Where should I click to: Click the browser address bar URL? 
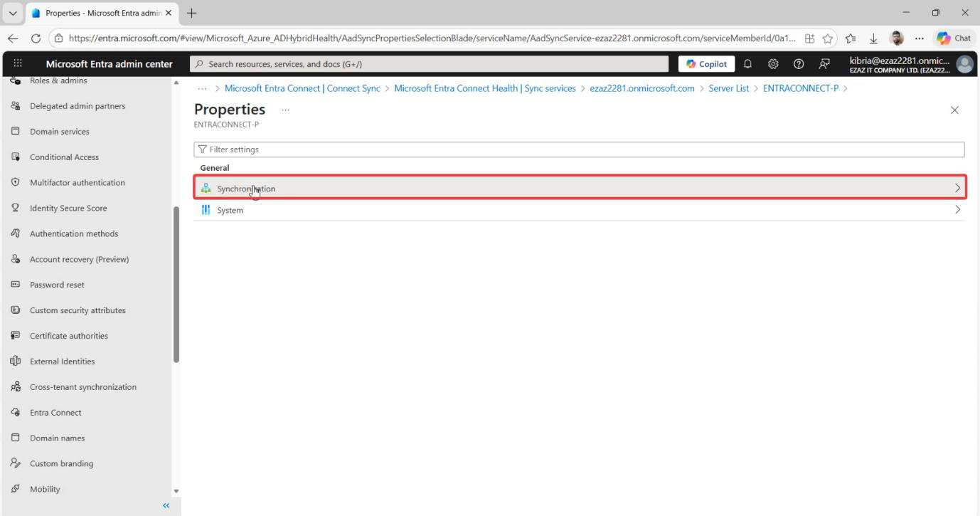432,38
